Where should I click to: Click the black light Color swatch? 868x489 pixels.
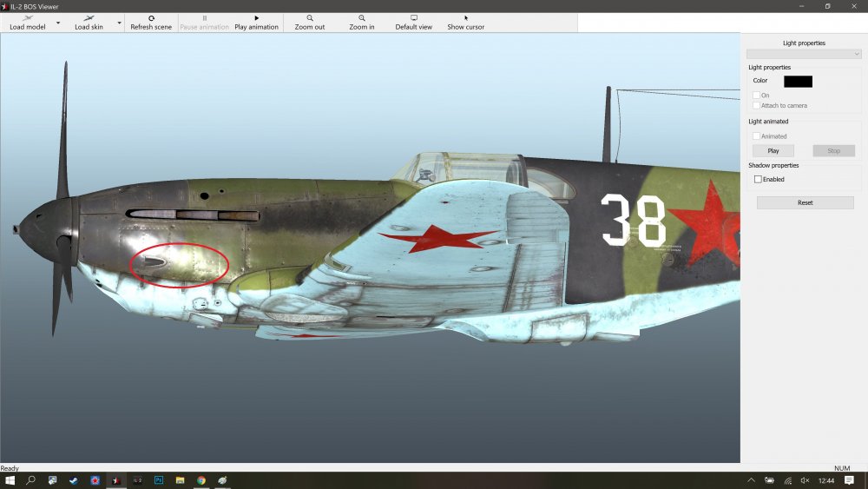click(x=798, y=82)
